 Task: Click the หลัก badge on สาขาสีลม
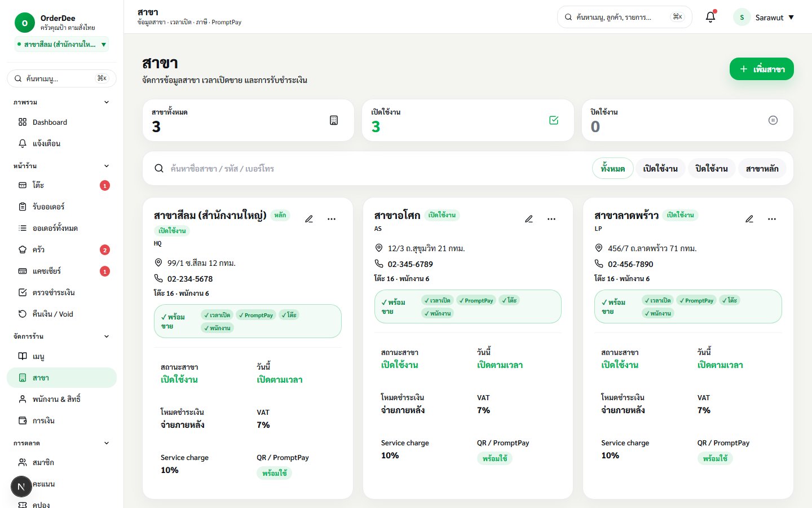[x=280, y=215]
